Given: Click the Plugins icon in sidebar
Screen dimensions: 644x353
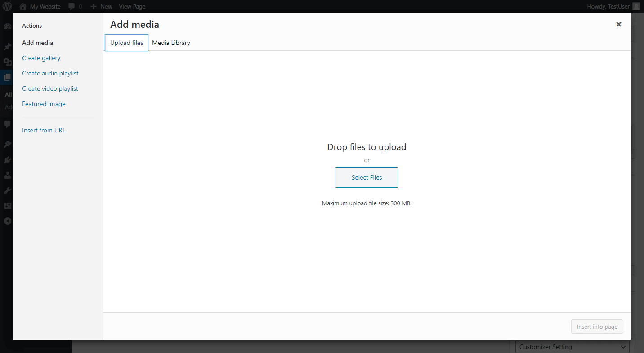Looking at the screenshot, I should point(7,160).
